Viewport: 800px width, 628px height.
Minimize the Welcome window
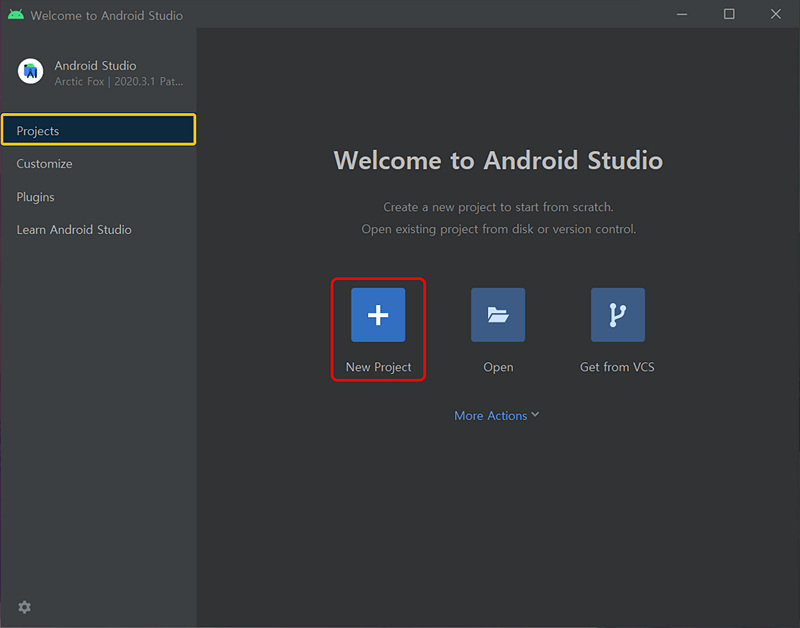coord(682,14)
